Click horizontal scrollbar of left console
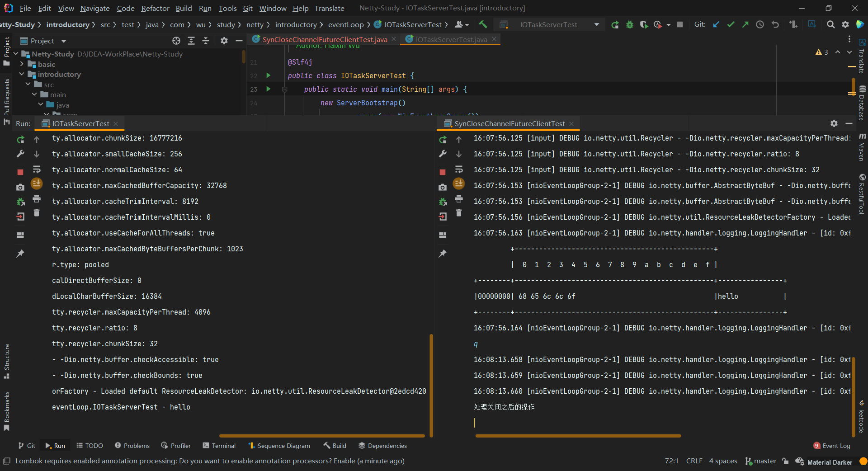Image resolution: width=868 pixels, height=471 pixels. (x=322, y=436)
